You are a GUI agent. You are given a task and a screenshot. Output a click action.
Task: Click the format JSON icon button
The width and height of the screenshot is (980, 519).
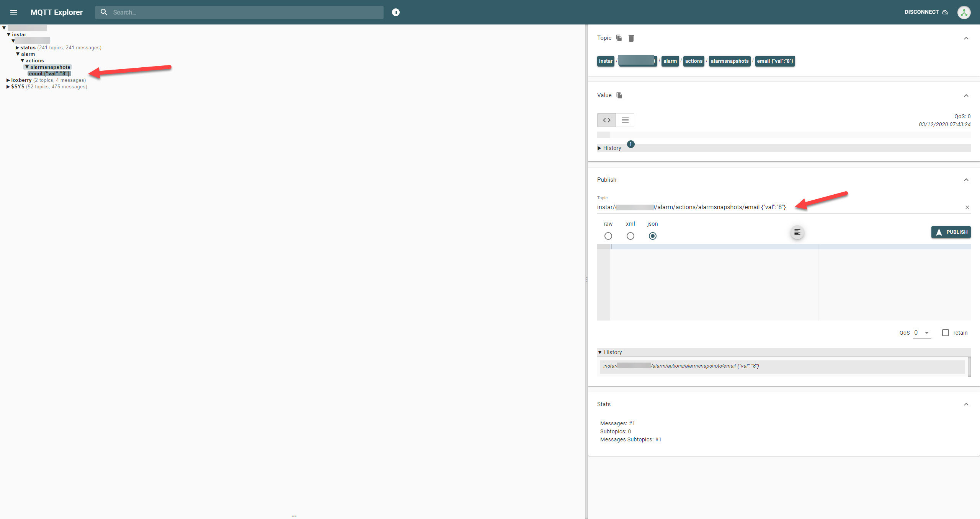[x=797, y=232]
